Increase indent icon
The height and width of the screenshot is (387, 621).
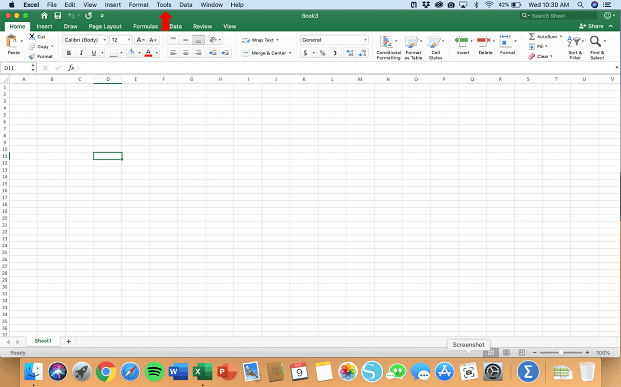[225, 53]
